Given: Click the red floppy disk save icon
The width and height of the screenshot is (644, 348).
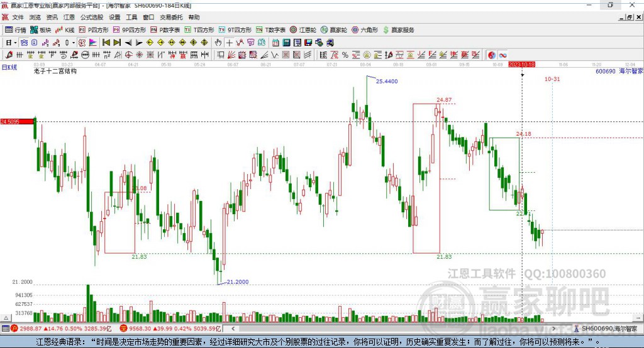Looking at the screenshot, I should click(x=308, y=43).
